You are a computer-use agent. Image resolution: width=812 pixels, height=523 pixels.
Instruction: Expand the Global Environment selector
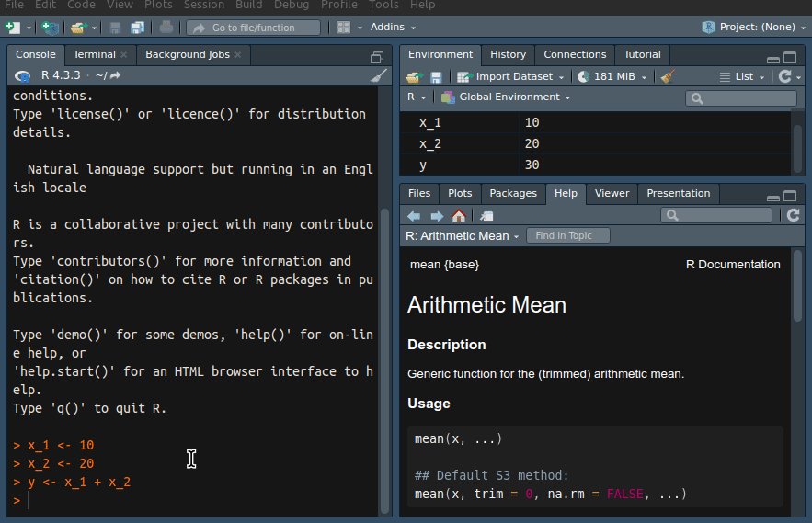(506, 97)
